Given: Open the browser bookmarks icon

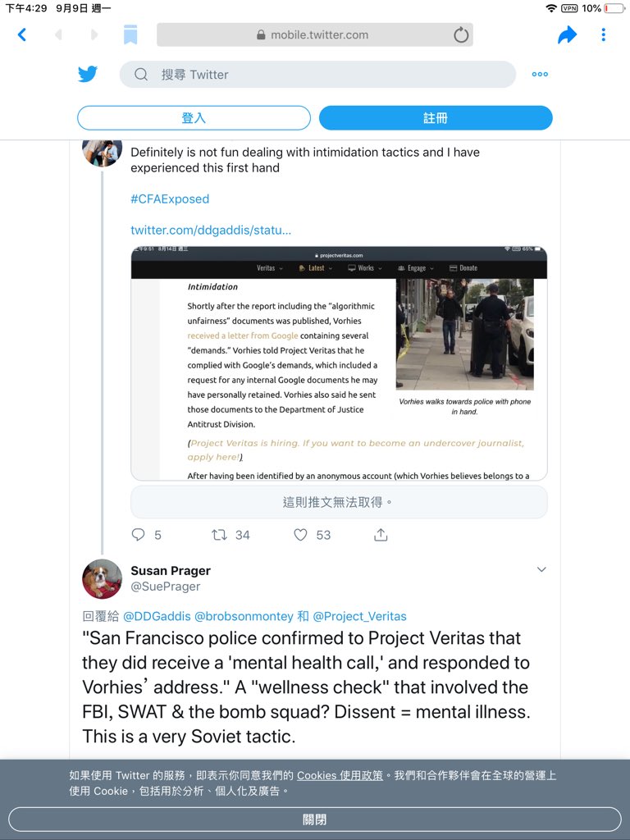Looking at the screenshot, I should pos(130,34).
